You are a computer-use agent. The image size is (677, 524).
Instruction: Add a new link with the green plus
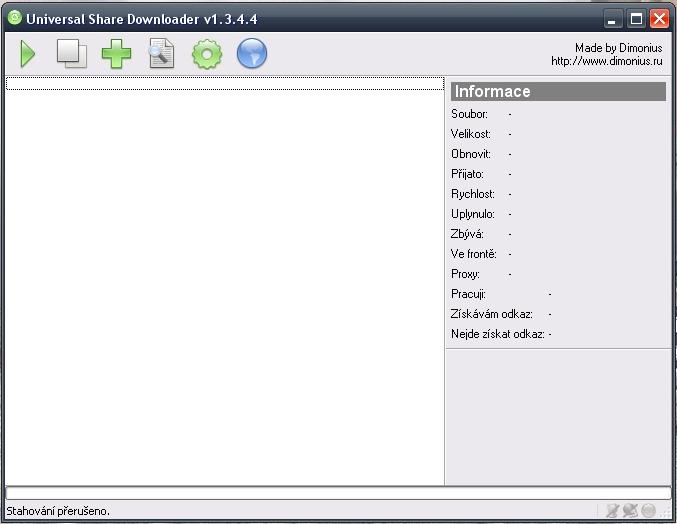116,54
